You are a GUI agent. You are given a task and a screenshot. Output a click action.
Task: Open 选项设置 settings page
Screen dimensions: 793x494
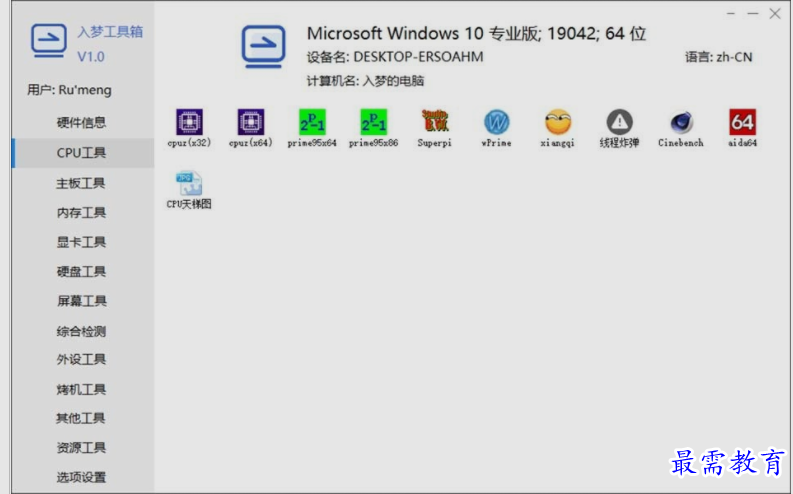pyautogui.click(x=81, y=477)
